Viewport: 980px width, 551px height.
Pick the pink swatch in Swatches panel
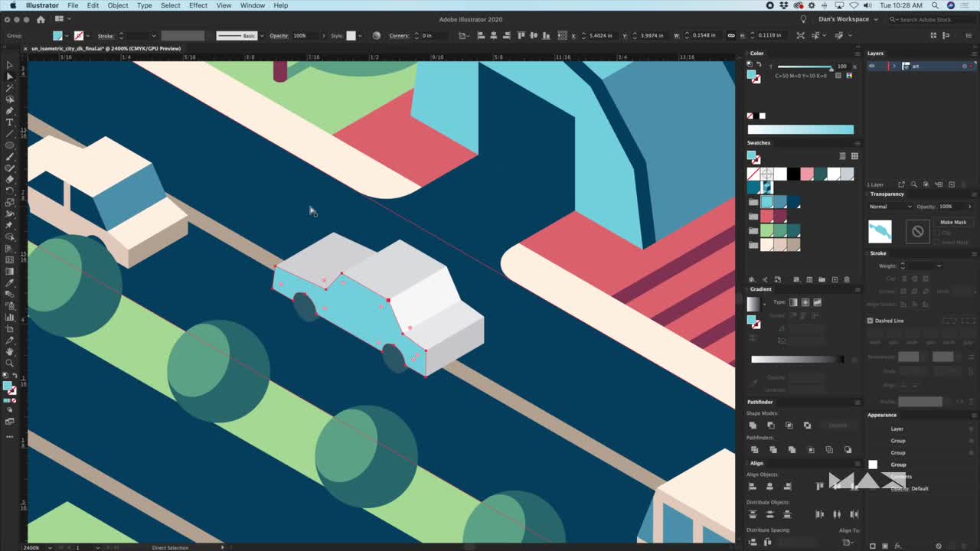click(x=806, y=174)
